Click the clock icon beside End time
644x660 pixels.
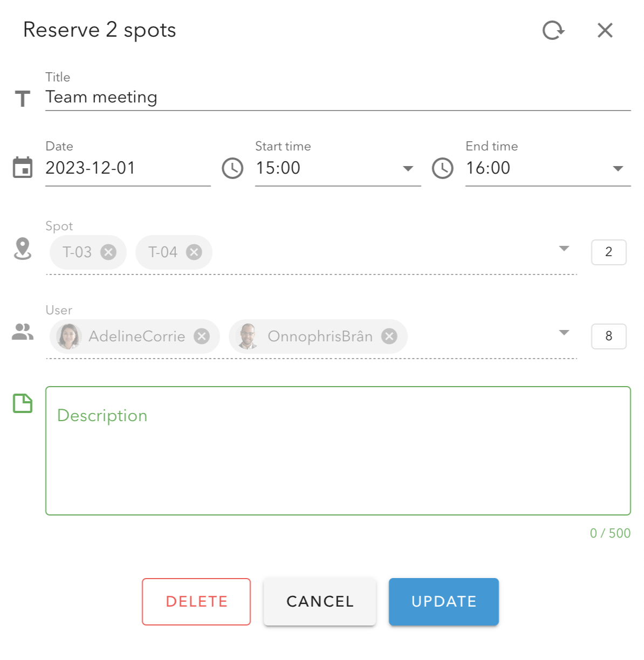442,168
